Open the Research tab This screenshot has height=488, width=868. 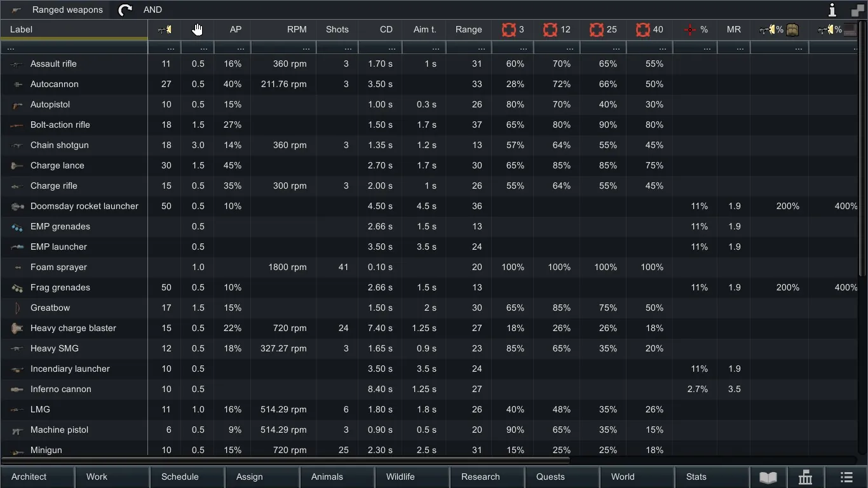tap(480, 477)
